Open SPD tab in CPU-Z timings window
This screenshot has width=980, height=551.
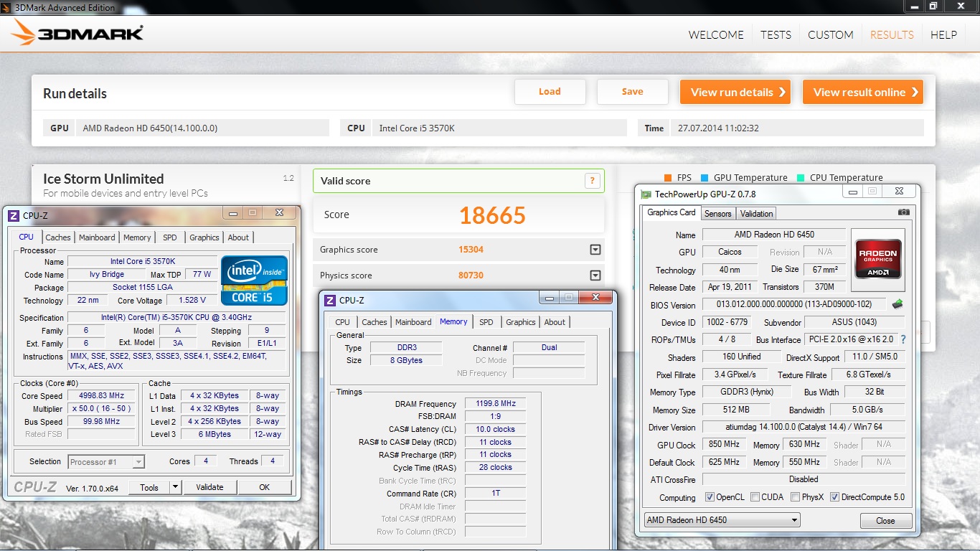(486, 322)
